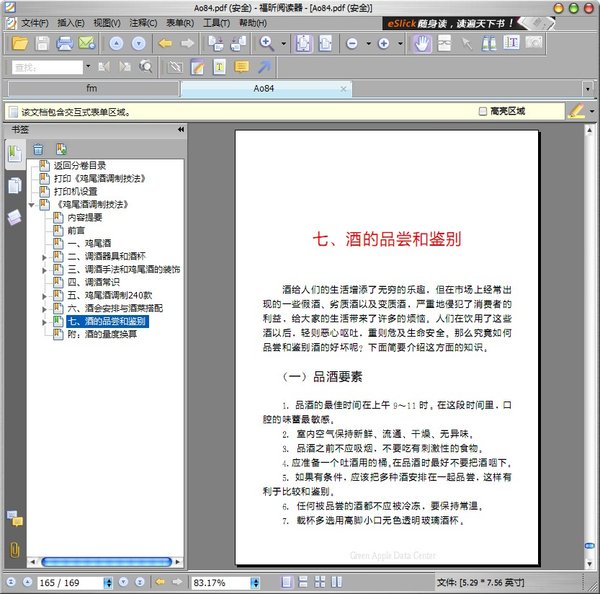Switch to continuous page layout

click(303, 582)
